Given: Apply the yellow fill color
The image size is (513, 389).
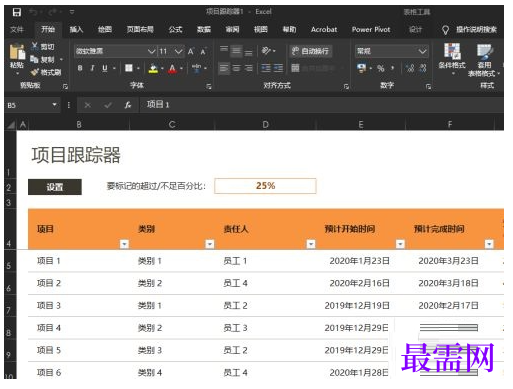Looking at the screenshot, I should (x=153, y=68).
